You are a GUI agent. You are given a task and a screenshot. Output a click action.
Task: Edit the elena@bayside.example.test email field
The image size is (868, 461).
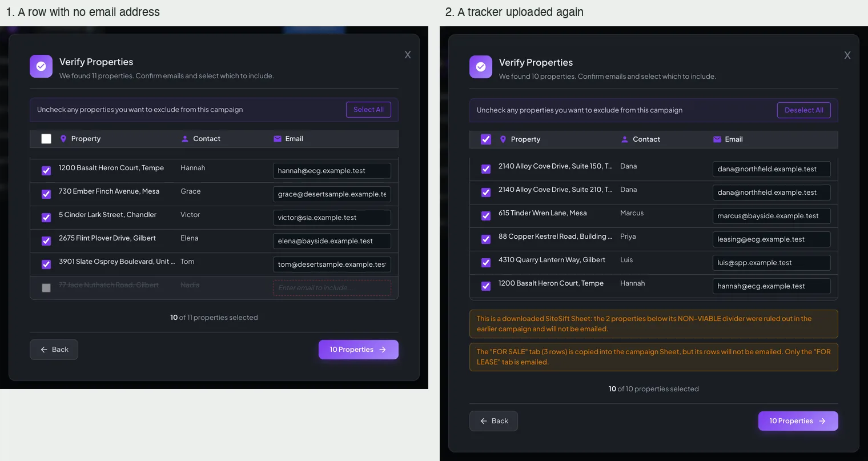pyautogui.click(x=332, y=241)
